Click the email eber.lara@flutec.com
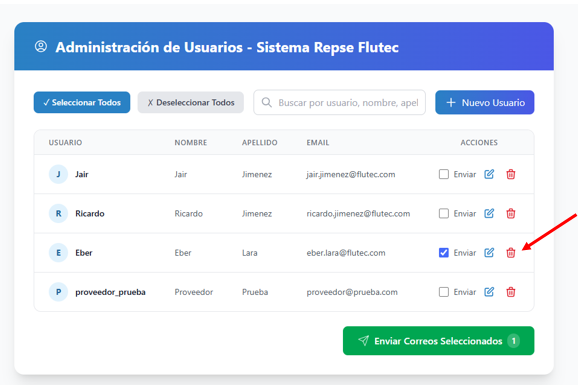 (346, 253)
